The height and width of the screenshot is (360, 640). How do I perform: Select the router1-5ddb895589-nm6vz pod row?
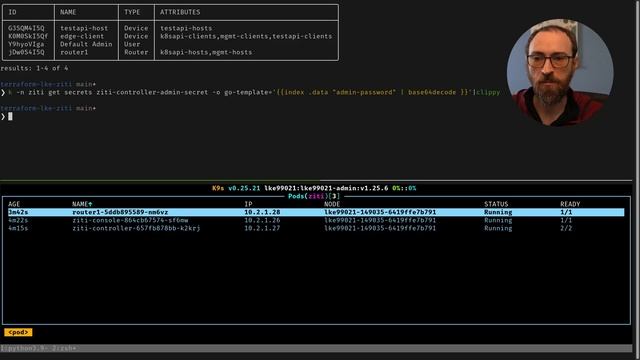[x=316, y=212]
